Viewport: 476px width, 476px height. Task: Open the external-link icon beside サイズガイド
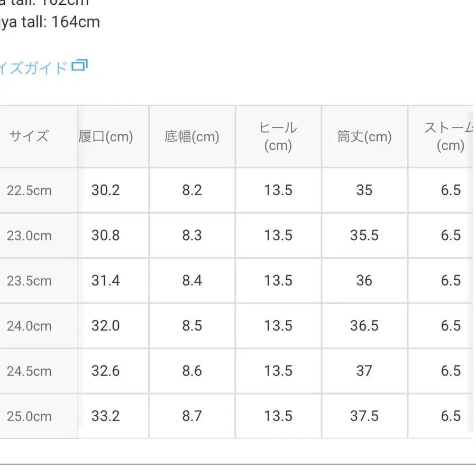79,66
